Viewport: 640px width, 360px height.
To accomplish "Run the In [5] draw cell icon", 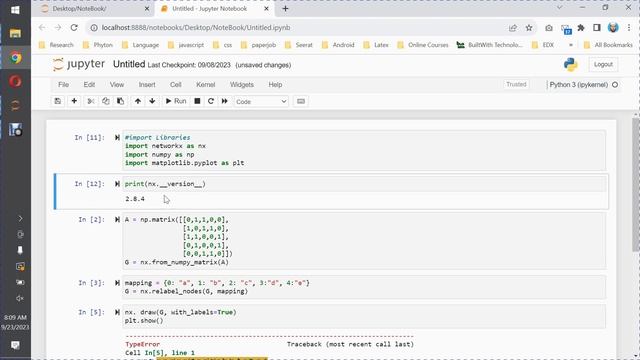I will pos(117,312).
